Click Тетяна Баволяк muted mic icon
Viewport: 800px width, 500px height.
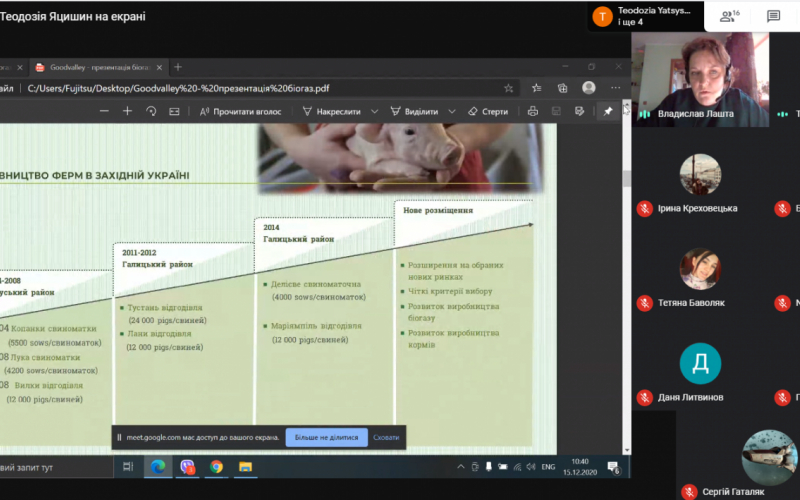[645, 303]
